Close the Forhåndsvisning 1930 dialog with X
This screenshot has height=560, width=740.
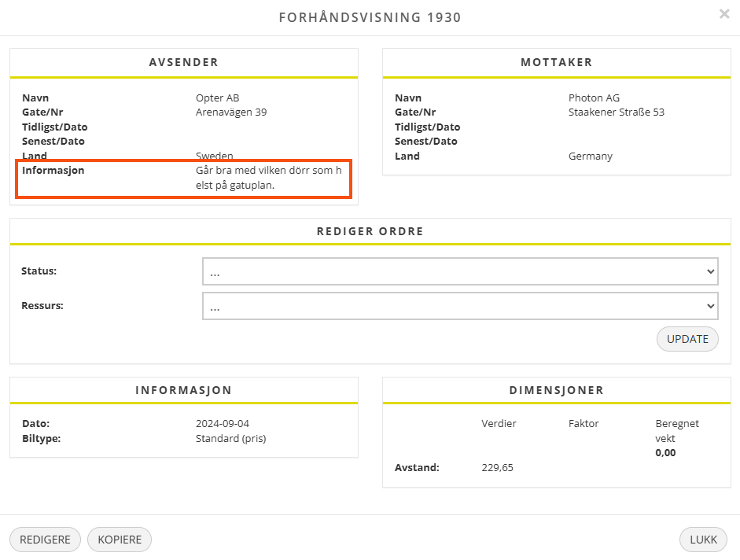[x=723, y=14]
